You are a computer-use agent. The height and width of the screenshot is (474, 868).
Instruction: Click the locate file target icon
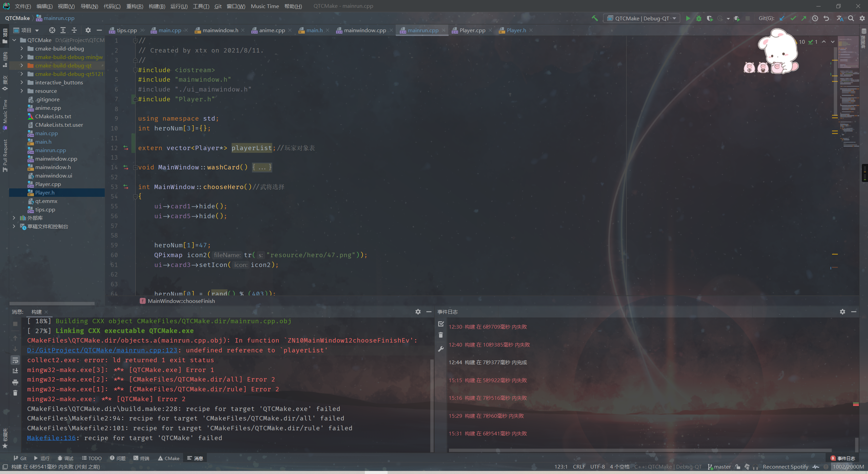pyautogui.click(x=52, y=30)
